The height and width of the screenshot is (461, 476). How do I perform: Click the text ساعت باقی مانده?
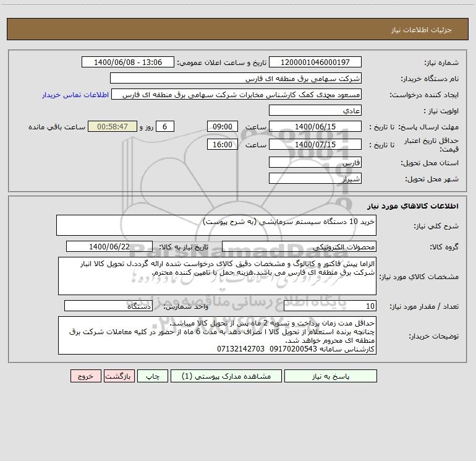[57, 127]
